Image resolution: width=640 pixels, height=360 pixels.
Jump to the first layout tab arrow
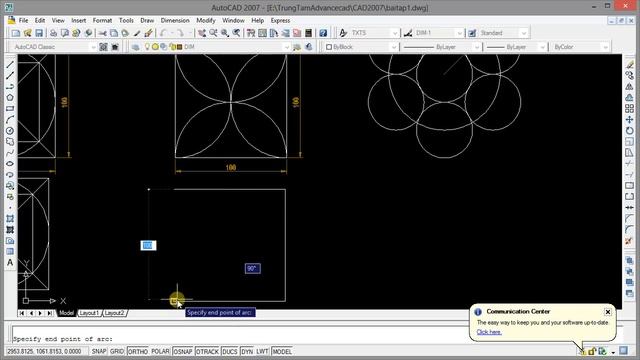point(22,313)
